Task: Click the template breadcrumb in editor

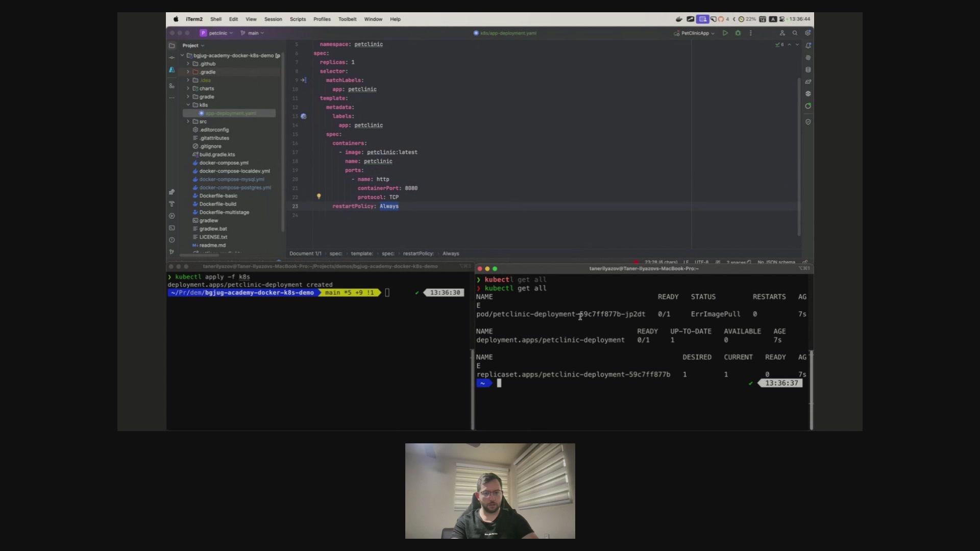Action: coord(361,254)
